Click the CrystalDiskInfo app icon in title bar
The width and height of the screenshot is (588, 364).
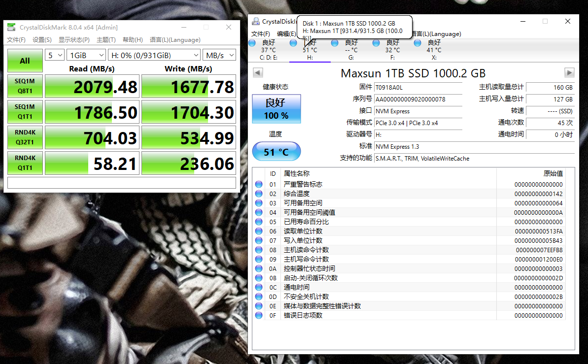point(256,21)
